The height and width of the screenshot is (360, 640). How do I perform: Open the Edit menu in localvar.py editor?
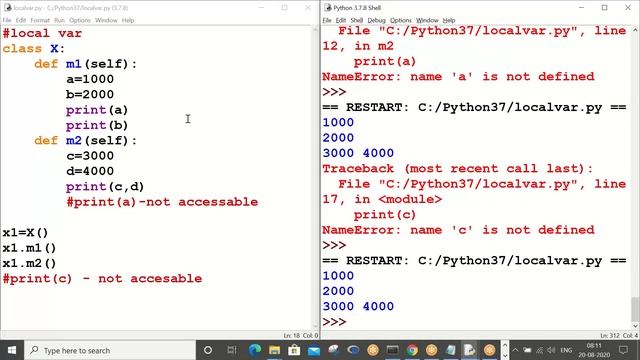21,20
